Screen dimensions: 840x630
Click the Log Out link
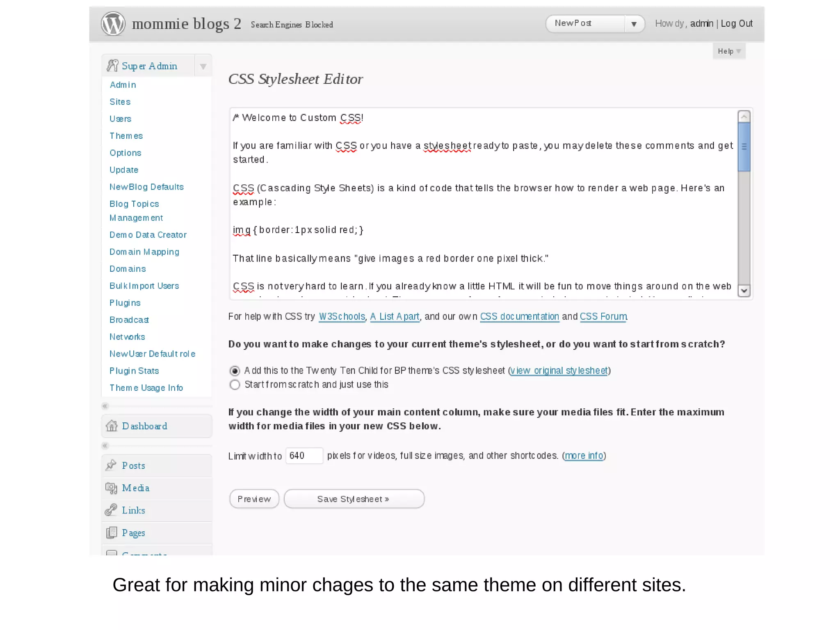click(737, 23)
